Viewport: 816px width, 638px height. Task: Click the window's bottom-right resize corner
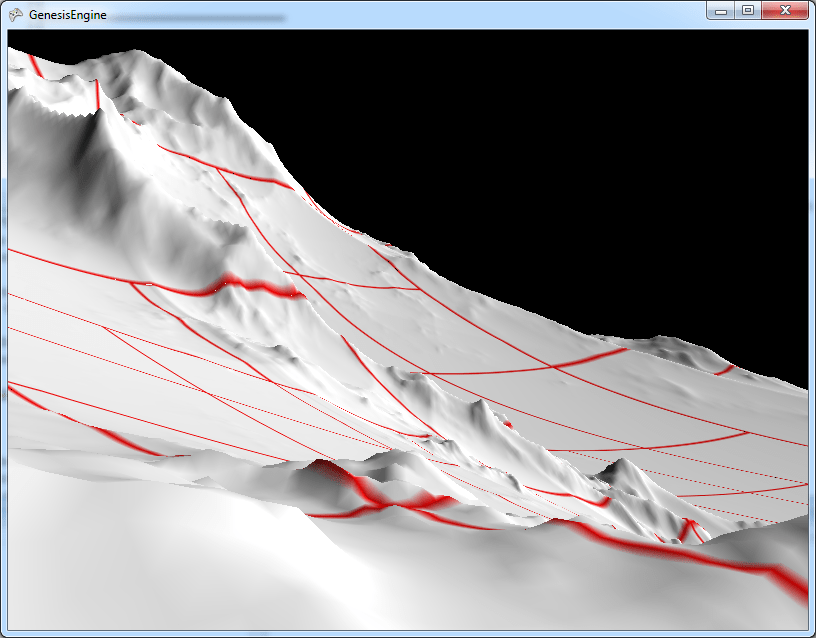(x=810, y=632)
